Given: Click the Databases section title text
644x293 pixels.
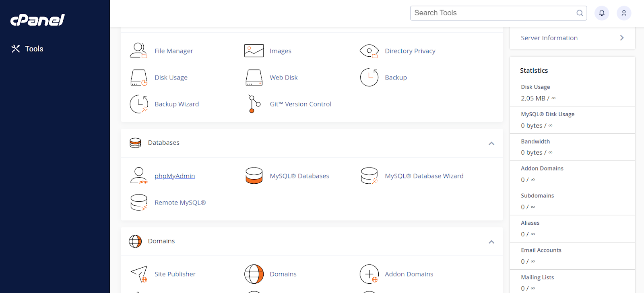Looking at the screenshot, I should pyautogui.click(x=163, y=143).
